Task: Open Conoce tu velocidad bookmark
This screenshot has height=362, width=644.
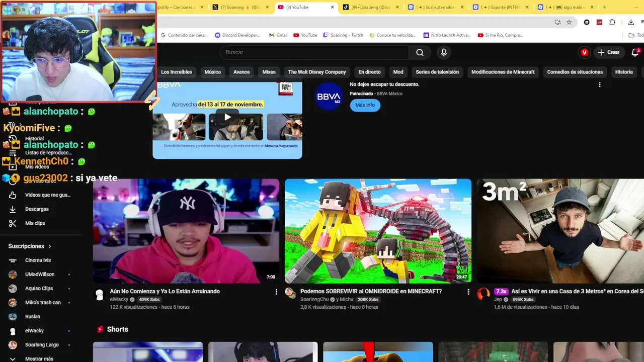Action: 392,35
